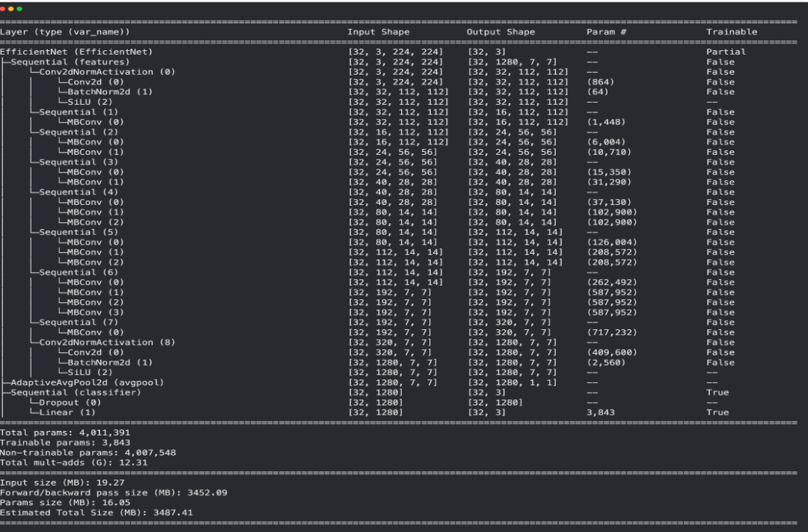
Task: Click the 'Sequential (5)' layer name
Action: (x=79, y=232)
